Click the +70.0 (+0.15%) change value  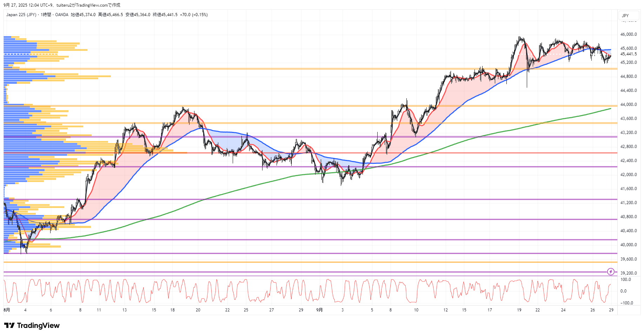(194, 15)
